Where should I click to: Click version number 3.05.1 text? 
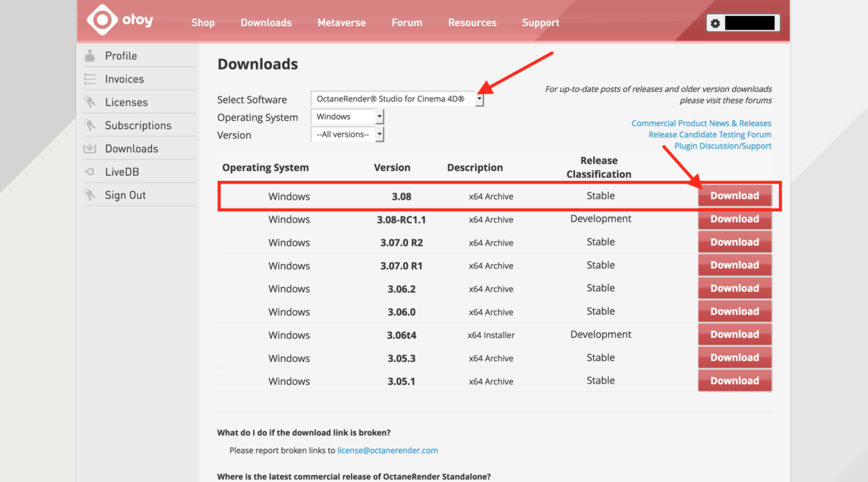coord(401,381)
